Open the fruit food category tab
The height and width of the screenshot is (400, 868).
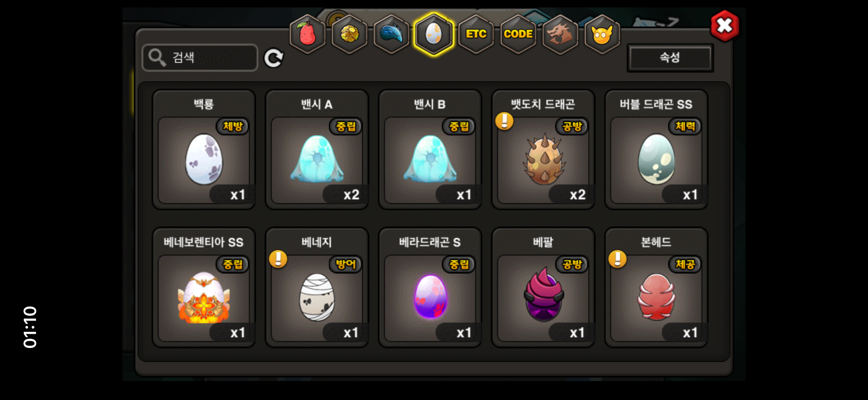[307, 34]
